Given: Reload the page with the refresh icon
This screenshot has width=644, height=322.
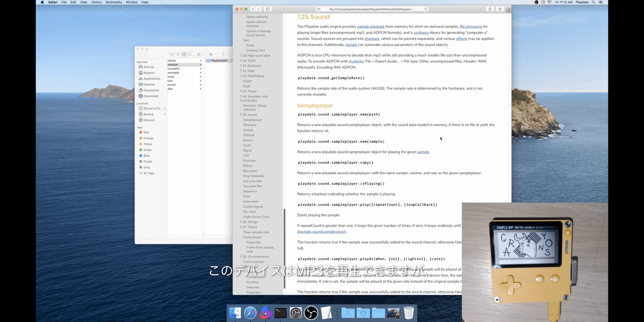Looking at the screenshot, I should coord(426,9).
